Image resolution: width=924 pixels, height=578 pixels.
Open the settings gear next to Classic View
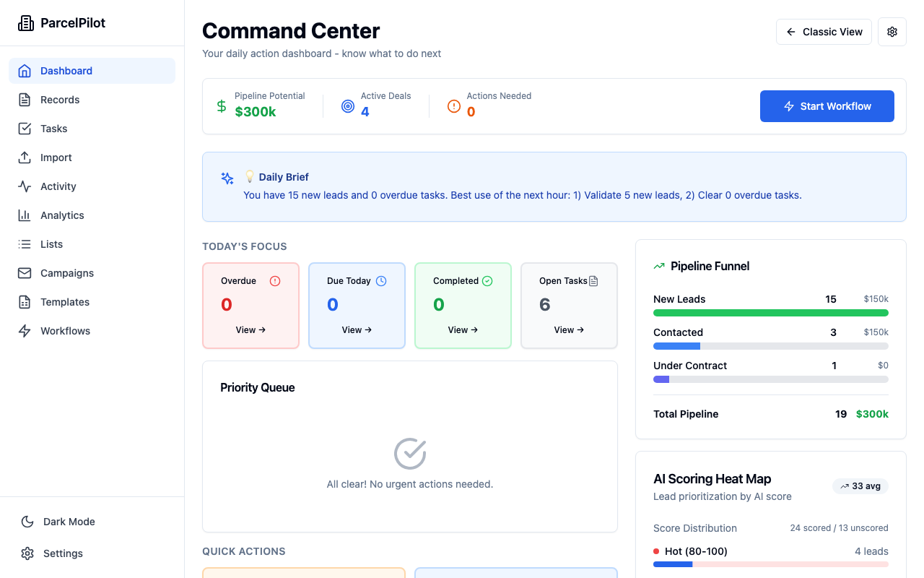click(892, 32)
